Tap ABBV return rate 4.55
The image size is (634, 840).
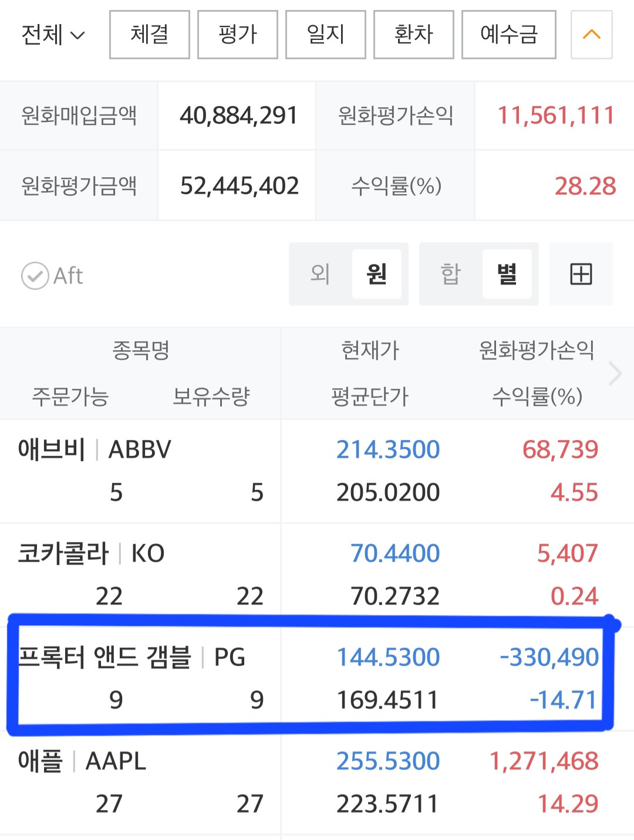point(574,493)
